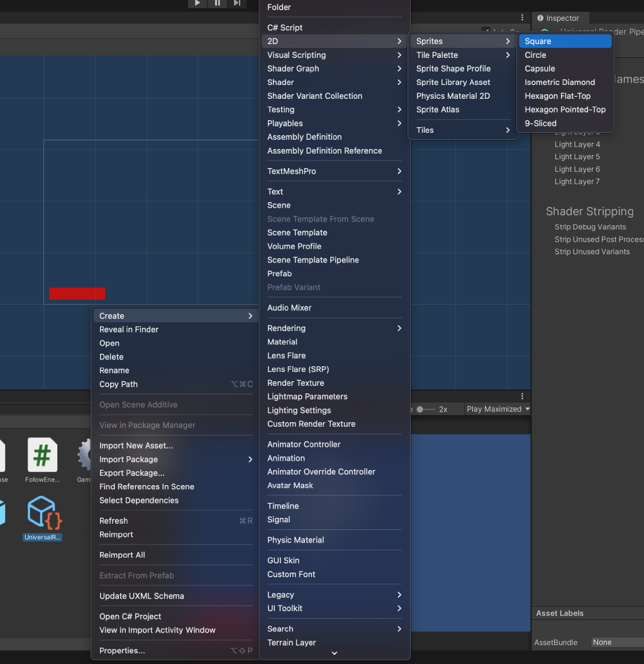Toggle the Light Layer 4 option
Screen dimensions: 644x664
click(577, 144)
